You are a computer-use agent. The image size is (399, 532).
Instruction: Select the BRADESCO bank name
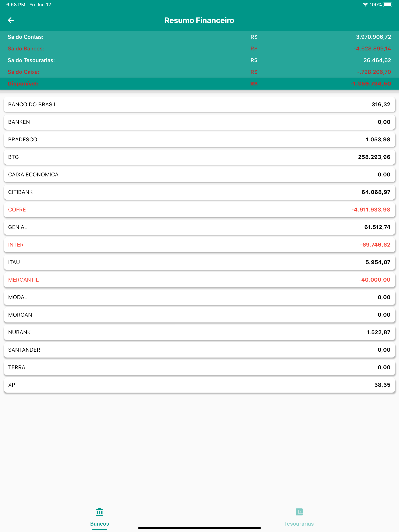23,139
